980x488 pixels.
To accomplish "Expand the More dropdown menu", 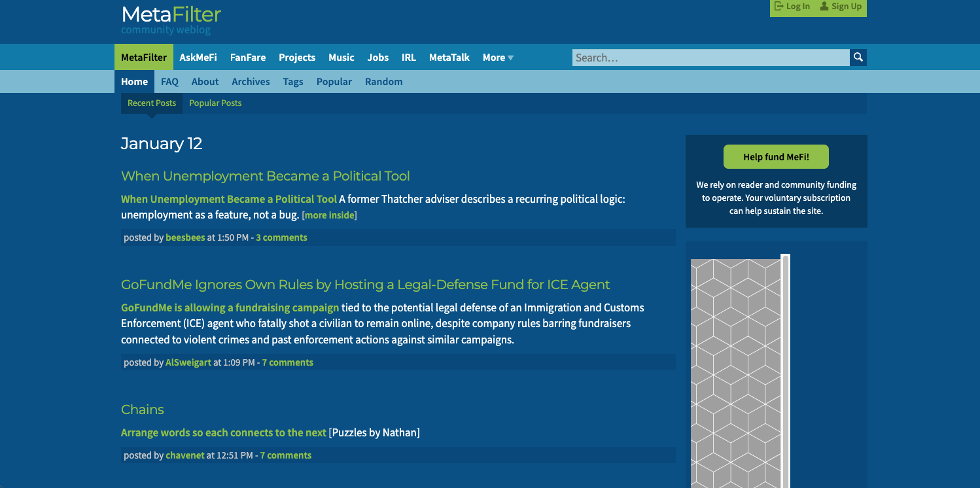I will tap(498, 58).
